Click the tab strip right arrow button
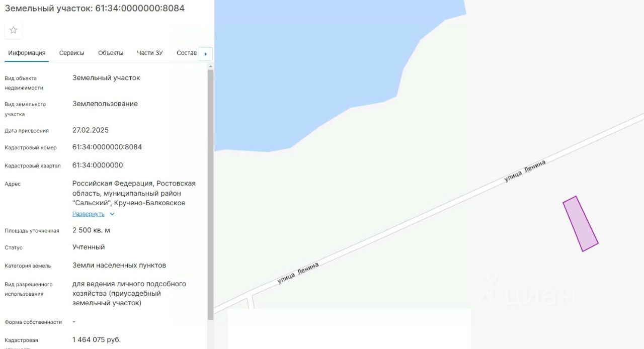 pos(206,54)
